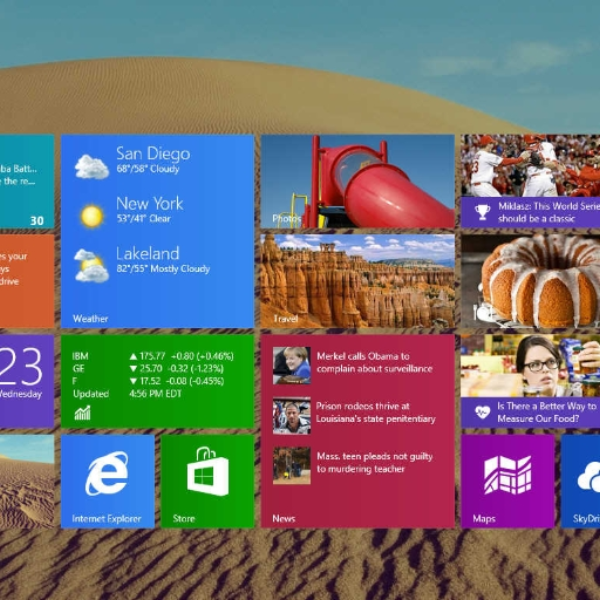Screen dimensions: 600x600
Task: Open the purple Maps tile
Action: [x=507, y=481]
